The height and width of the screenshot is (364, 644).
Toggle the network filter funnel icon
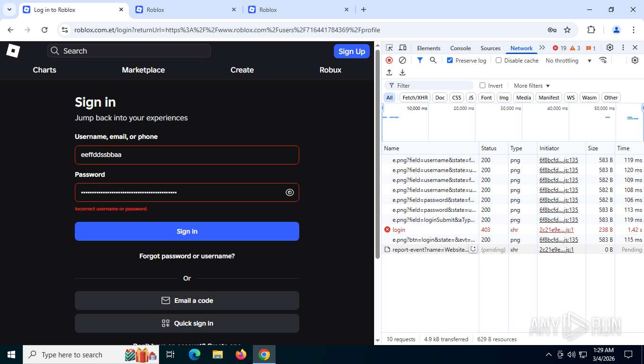tap(420, 60)
